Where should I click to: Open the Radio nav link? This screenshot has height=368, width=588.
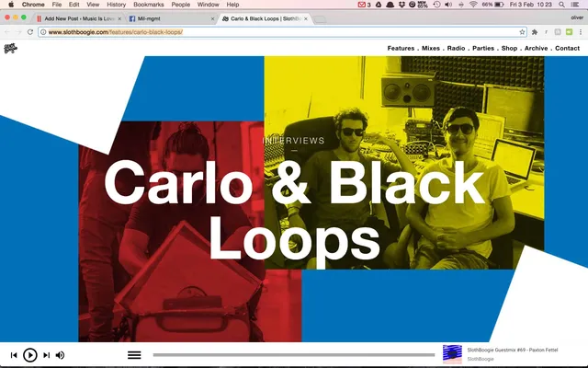tap(456, 48)
